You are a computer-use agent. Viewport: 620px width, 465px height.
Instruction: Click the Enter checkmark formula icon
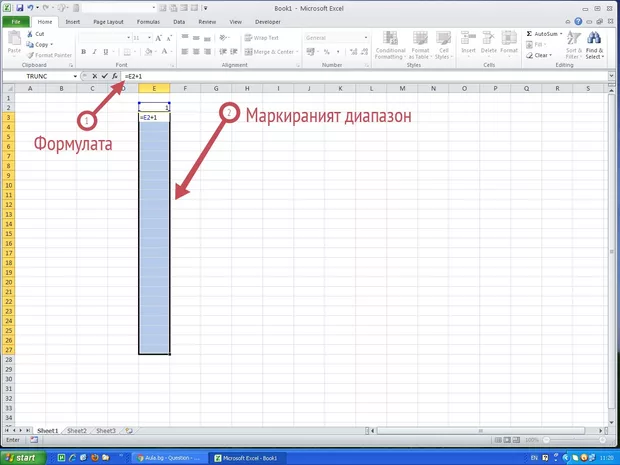(x=104, y=76)
